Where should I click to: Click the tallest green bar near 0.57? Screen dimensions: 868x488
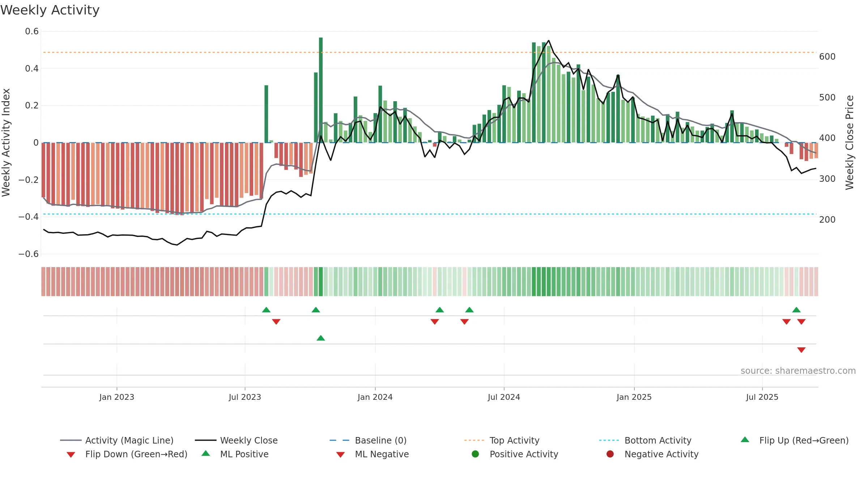pos(321,90)
